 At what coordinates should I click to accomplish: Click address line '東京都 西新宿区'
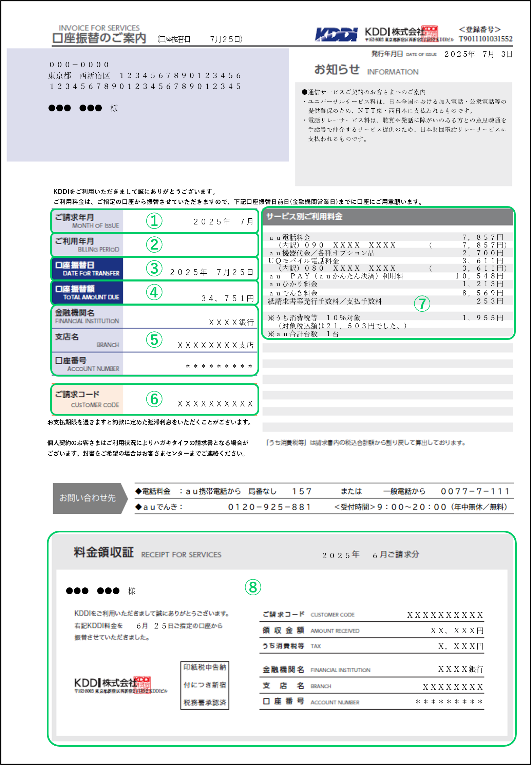coord(79,75)
